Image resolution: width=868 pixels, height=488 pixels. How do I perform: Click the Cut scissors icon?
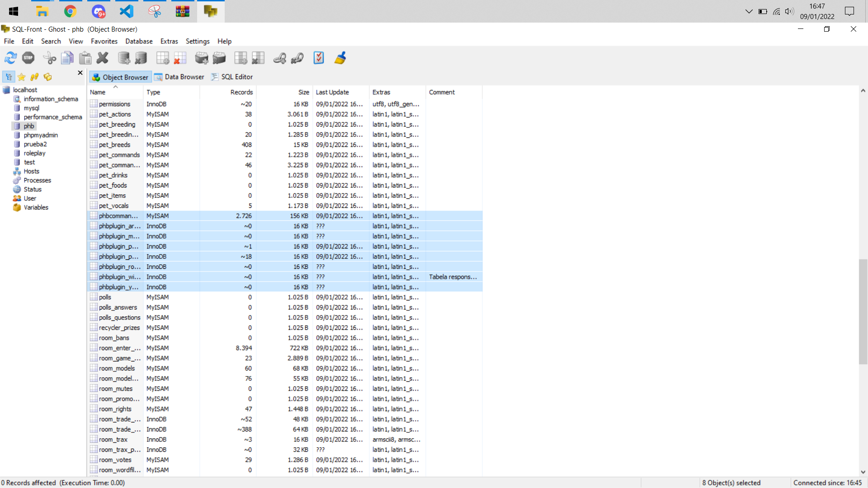click(x=49, y=58)
